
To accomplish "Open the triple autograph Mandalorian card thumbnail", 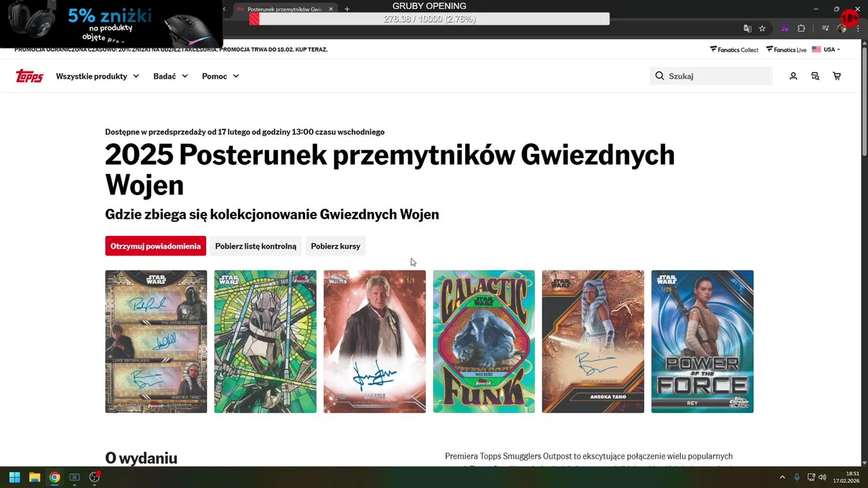I will tap(156, 342).
